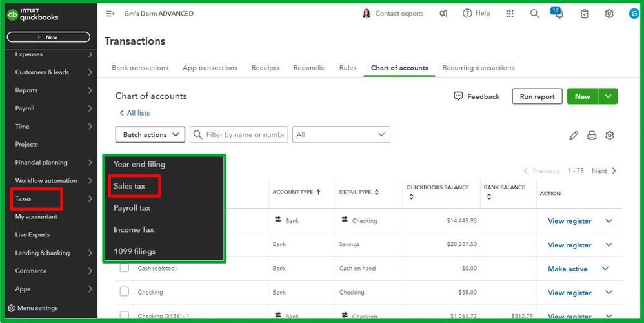This screenshot has height=323, width=644.
Task: Click the + New button in sidebar
Action: point(48,37)
